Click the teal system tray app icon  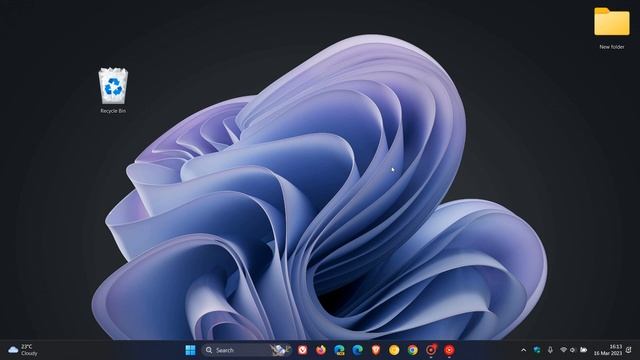537,350
